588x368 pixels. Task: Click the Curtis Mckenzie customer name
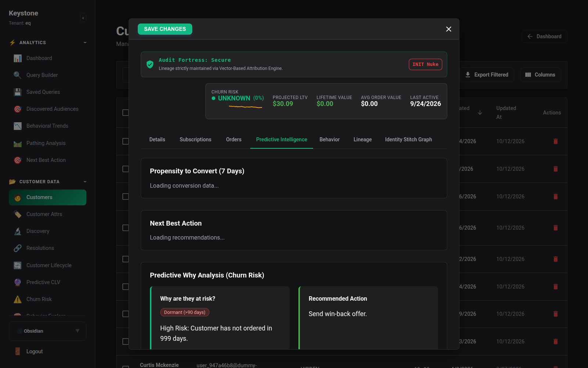click(159, 365)
